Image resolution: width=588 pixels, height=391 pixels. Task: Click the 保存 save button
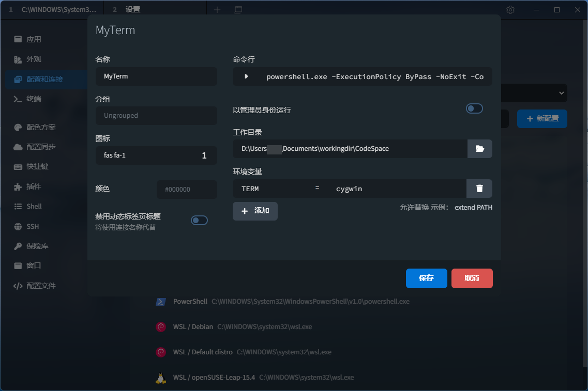tap(426, 278)
